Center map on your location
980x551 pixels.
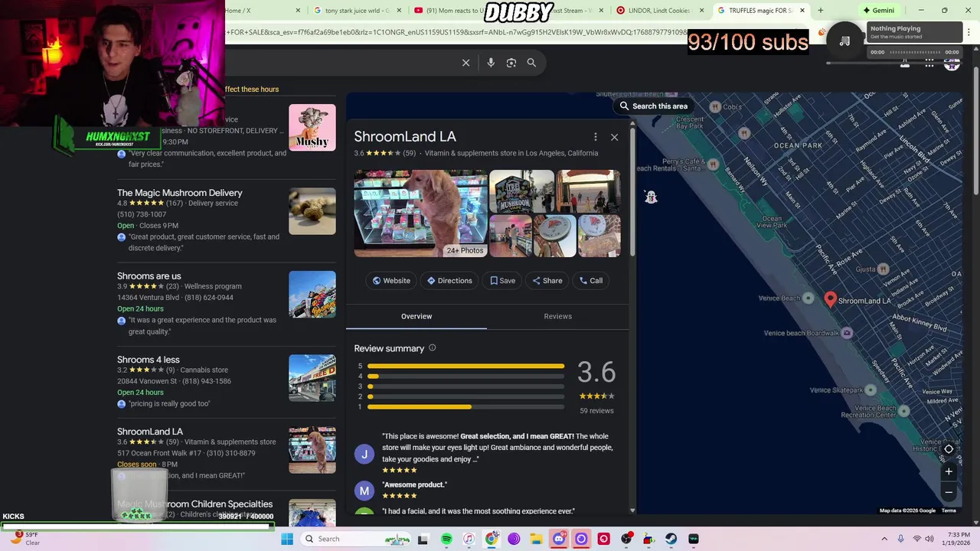point(949,449)
